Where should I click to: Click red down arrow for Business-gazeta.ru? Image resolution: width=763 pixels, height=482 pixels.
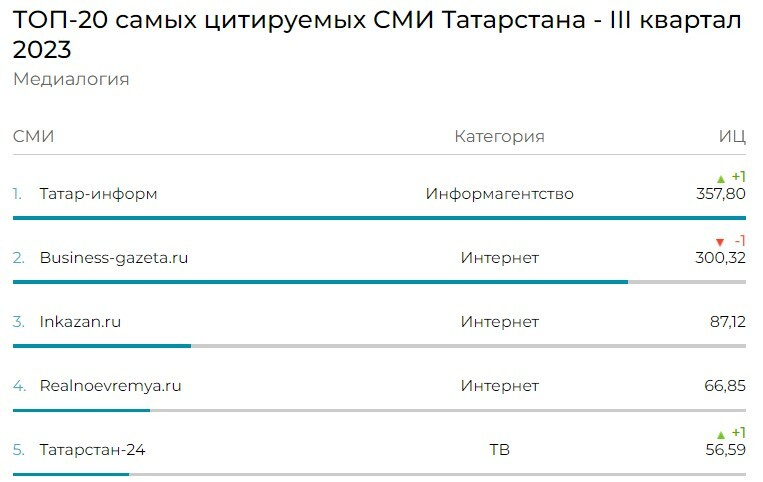719,242
